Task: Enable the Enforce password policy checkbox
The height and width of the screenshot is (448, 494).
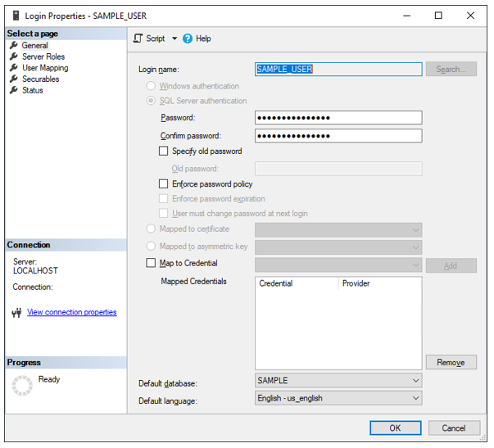Action: coord(164,183)
